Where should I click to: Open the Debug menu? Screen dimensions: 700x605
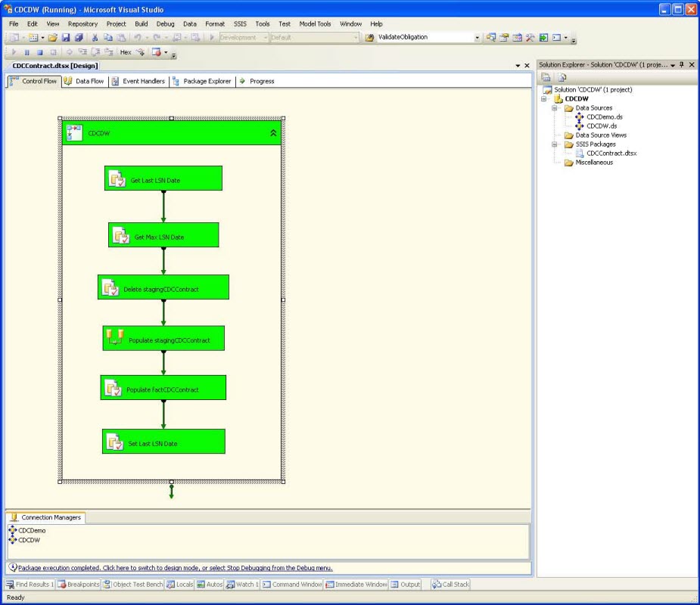(165, 23)
